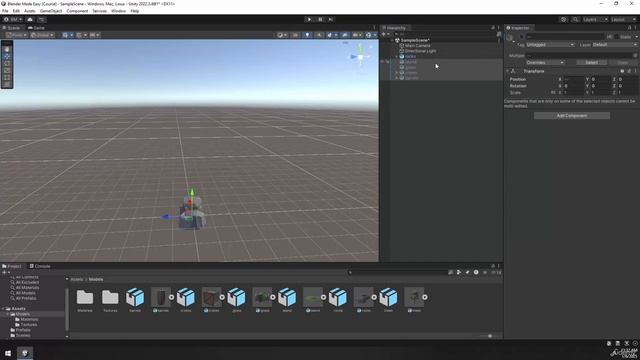
Task: Open the handle rotation Global dropdown
Action: (42, 35)
